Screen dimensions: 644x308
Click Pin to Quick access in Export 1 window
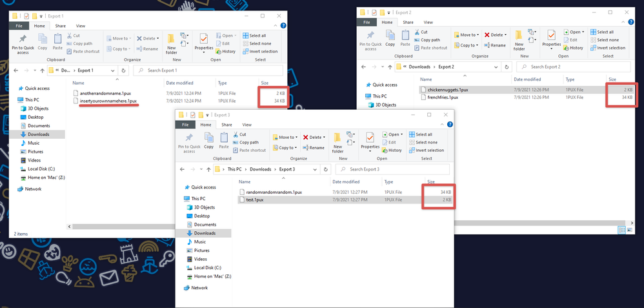(23, 43)
